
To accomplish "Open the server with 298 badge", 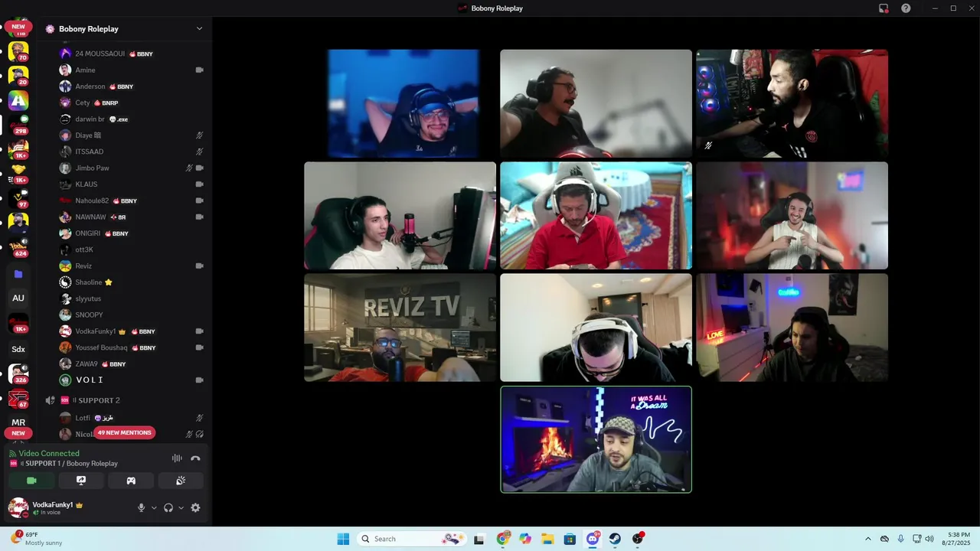I will coord(18,125).
